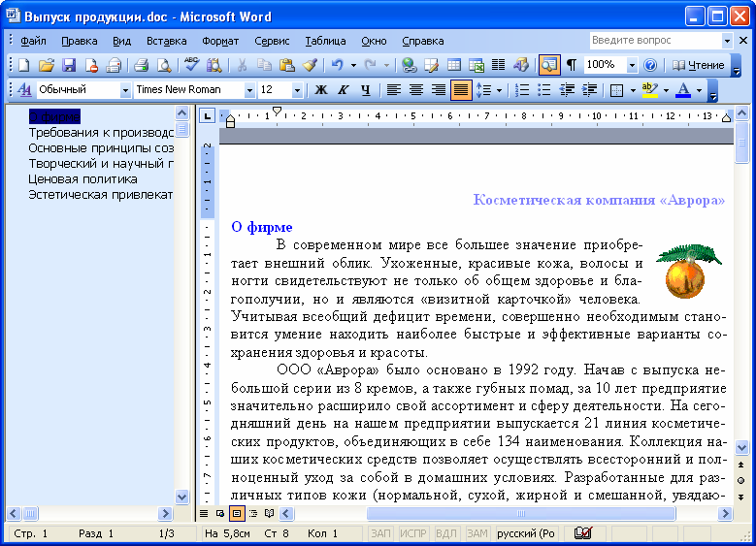Print the document using the printer icon
The width and height of the screenshot is (756, 546).
coord(142,65)
